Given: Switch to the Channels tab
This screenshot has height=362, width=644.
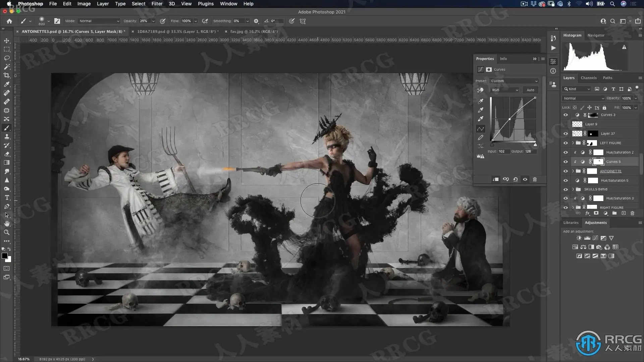Looking at the screenshot, I should click(588, 78).
